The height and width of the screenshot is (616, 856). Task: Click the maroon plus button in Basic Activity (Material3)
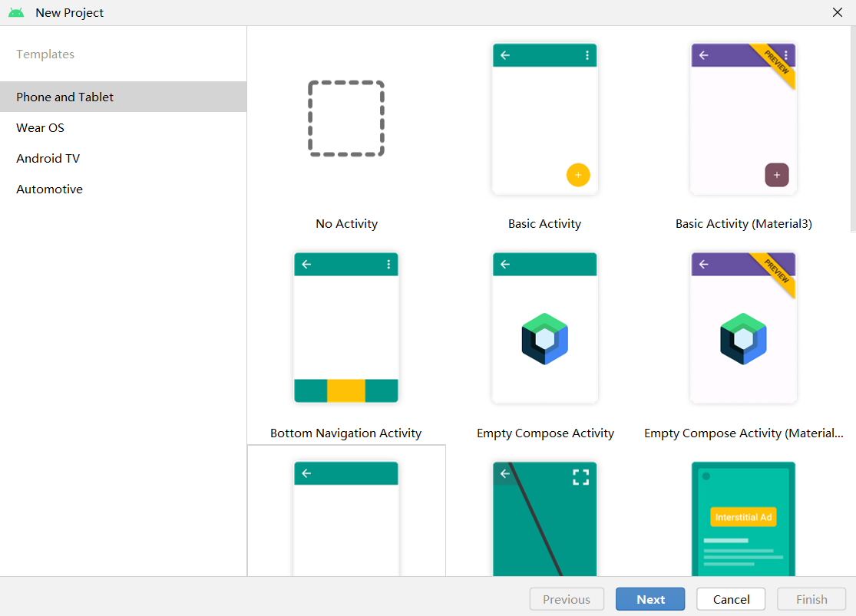[x=777, y=175]
